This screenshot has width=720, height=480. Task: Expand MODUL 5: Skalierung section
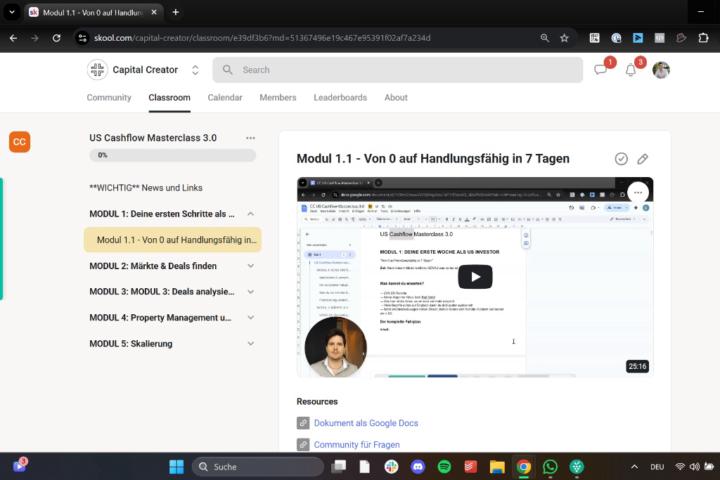tap(251, 344)
